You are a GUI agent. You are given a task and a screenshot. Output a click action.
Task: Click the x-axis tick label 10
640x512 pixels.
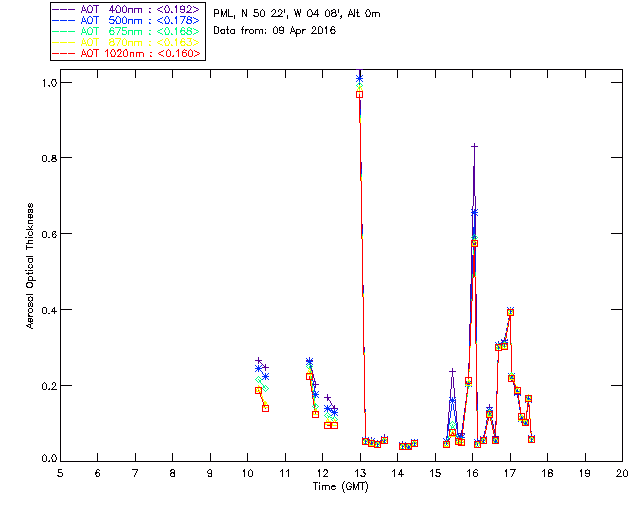click(247, 473)
